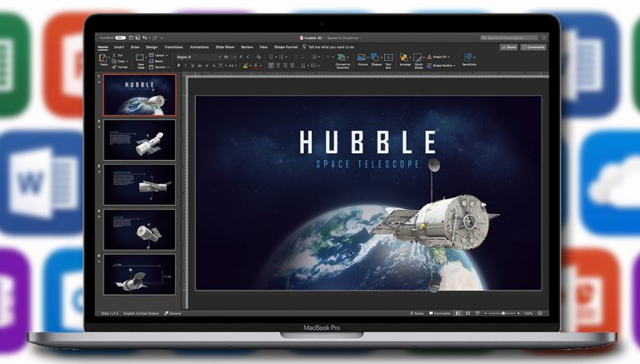Clear all text formatting
The height and width of the screenshot is (364, 640).
[x=258, y=57]
